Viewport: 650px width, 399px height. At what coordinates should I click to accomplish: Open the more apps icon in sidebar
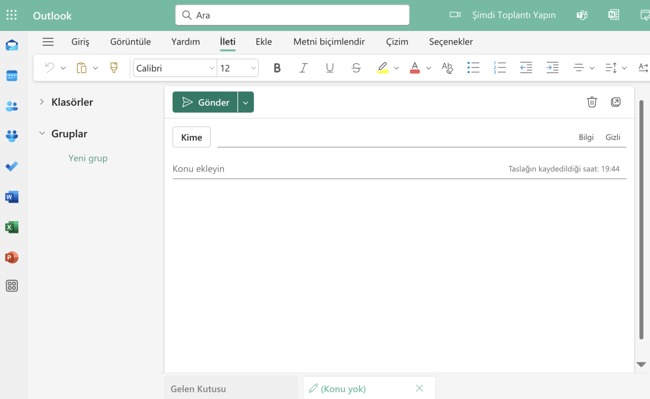(12, 286)
